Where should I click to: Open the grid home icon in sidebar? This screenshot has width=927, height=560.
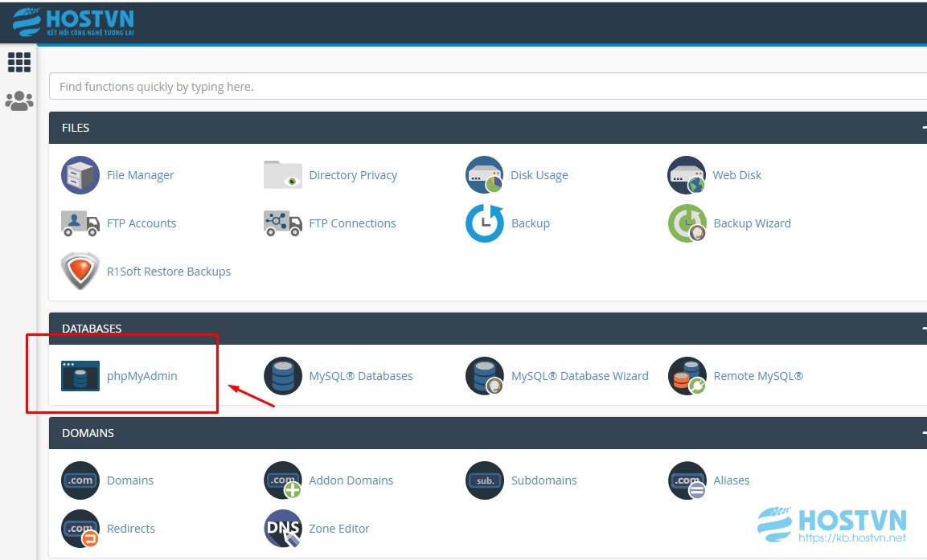pyautogui.click(x=19, y=62)
